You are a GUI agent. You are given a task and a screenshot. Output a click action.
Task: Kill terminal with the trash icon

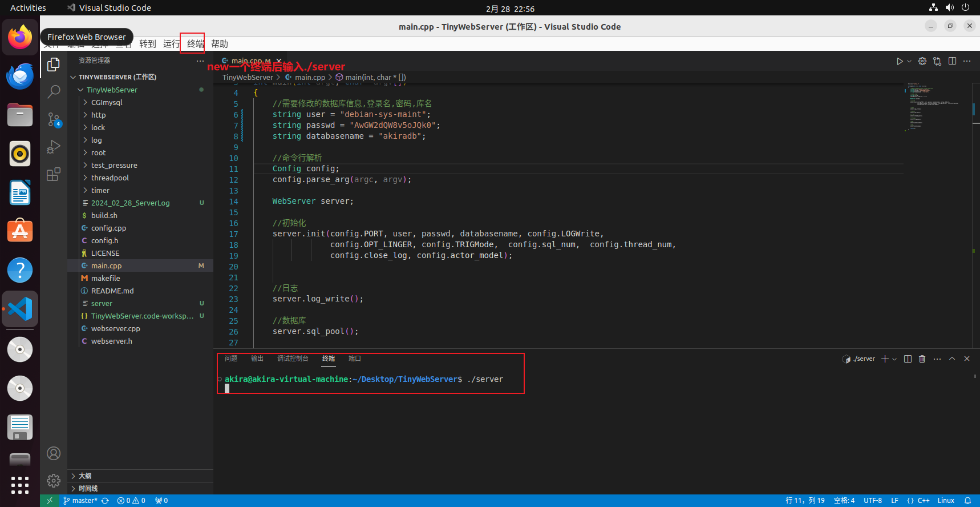click(922, 359)
